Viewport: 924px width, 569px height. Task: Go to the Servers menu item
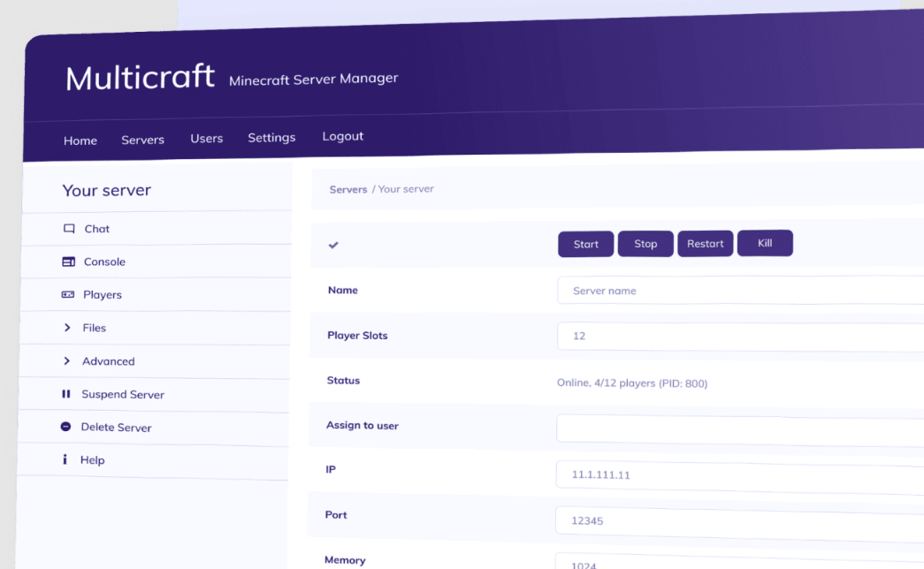(142, 140)
